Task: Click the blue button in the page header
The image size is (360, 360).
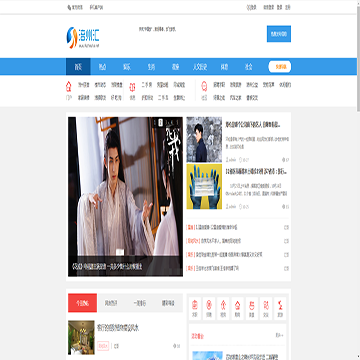Action: (279, 34)
